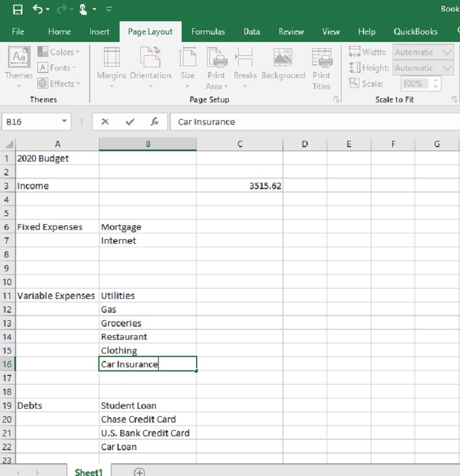
Task: Open Customize Quick Access Toolbar dropdown
Action: 109,9
